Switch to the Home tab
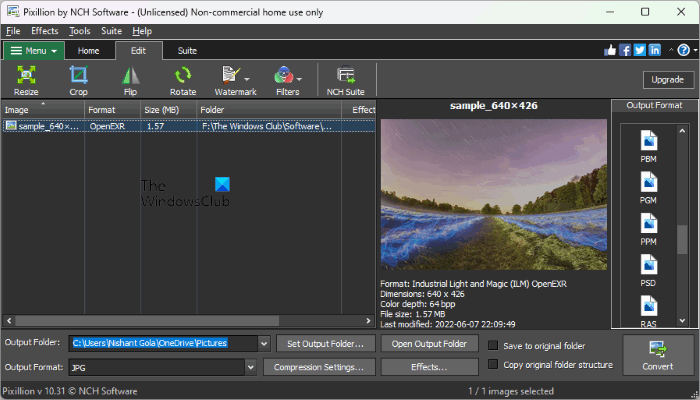Viewport: 700px width, 400px height. pyautogui.click(x=88, y=51)
